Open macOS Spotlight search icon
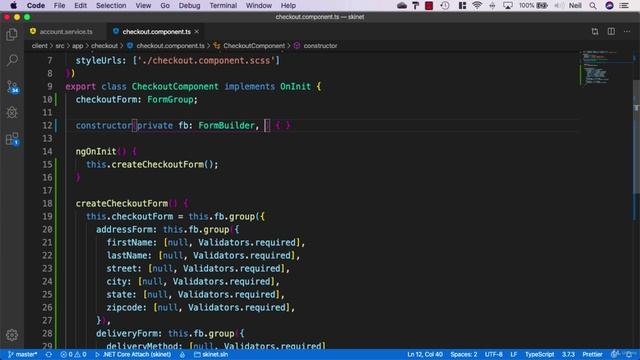Viewport: 640px width, 360px height. tap(593, 5)
